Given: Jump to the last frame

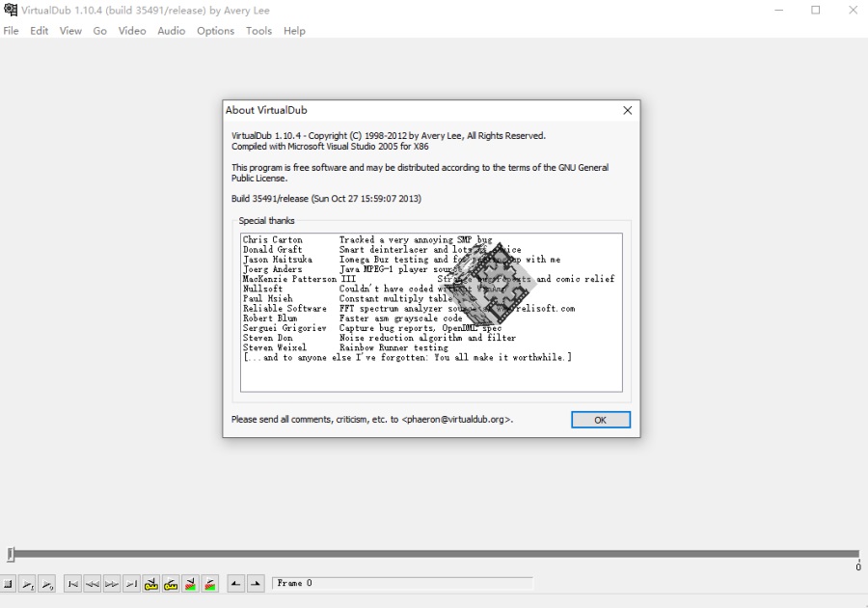Looking at the screenshot, I should point(132,584).
